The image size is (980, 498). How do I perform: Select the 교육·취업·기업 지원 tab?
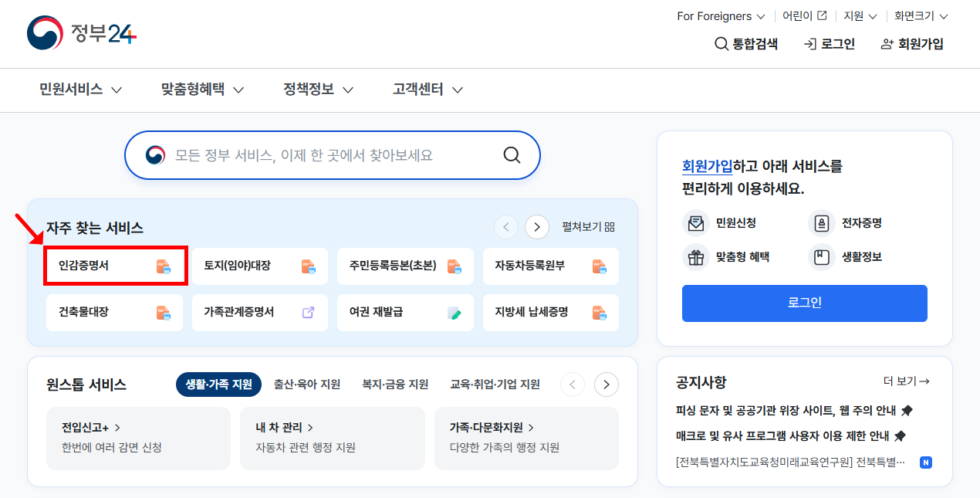click(495, 384)
